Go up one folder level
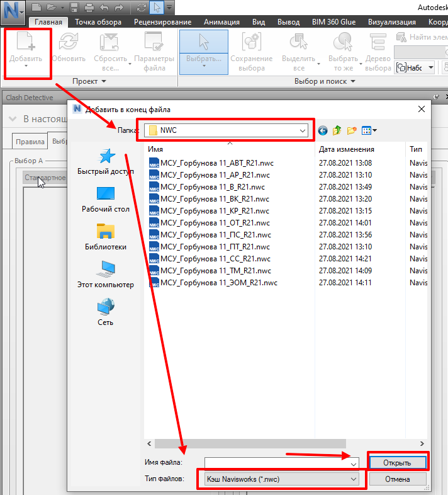 pos(337,130)
